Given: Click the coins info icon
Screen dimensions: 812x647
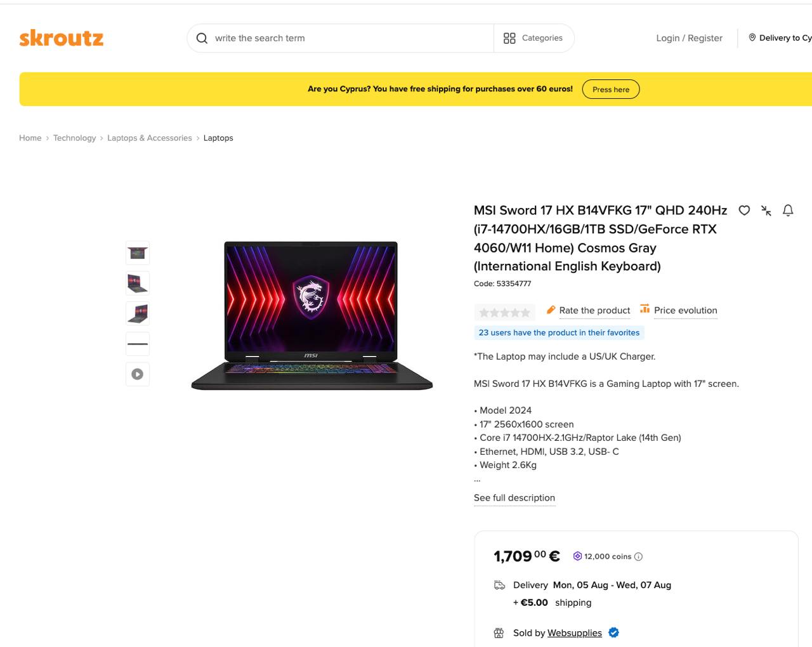Looking at the screenshot, I should coord(638,557).
